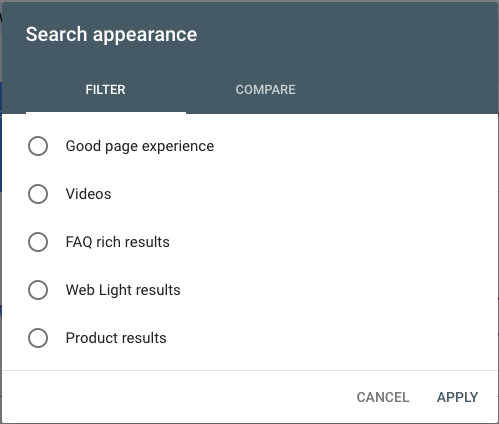
Task: Click the "Web Light results" label text
Action: tap(123, 290)
